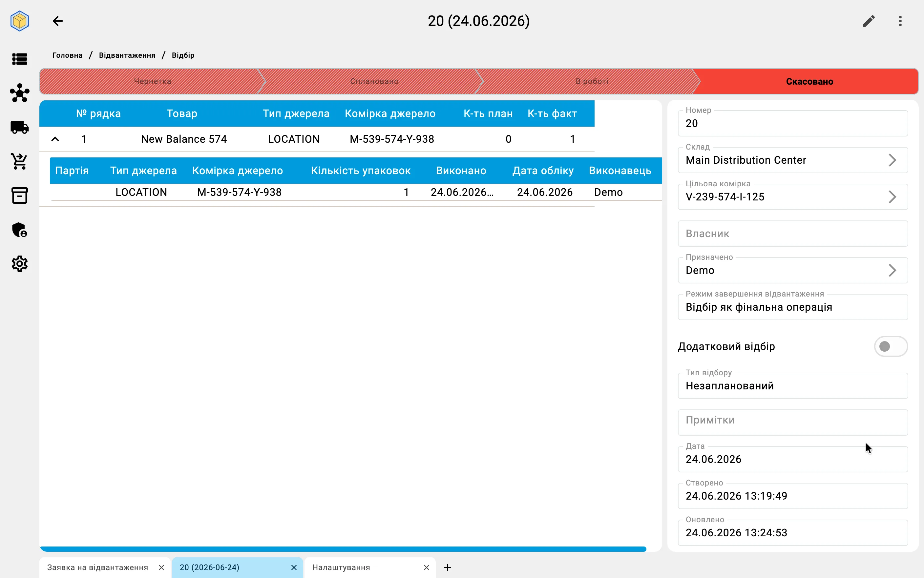Image resolution: width=924 pixels, height=578 pixels.
Task: Open the Цільова комірка chevron
Action: pos(892,197)
